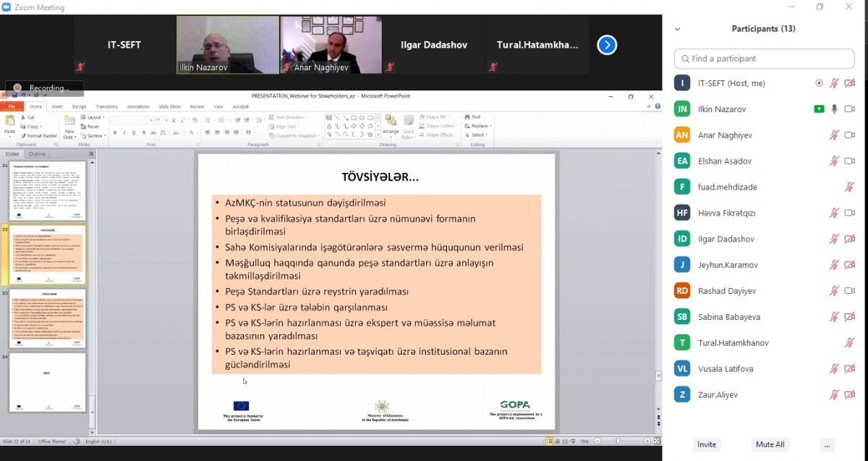Collapse the Participants panel chevron
This screenshot has width=868, height=461.
coord(677,30)
